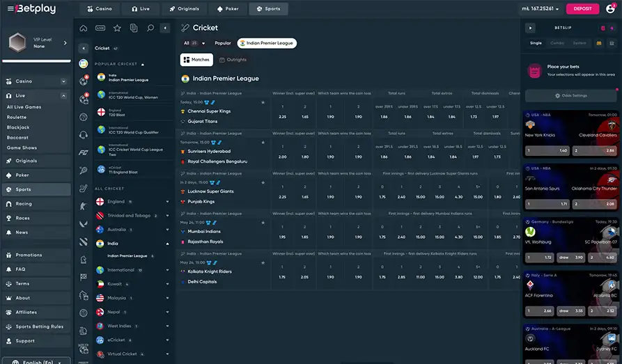Screen dimensions: 622x364
Task: Open live events icon in sportsbook toolbar
Action: tap(100, 28)
